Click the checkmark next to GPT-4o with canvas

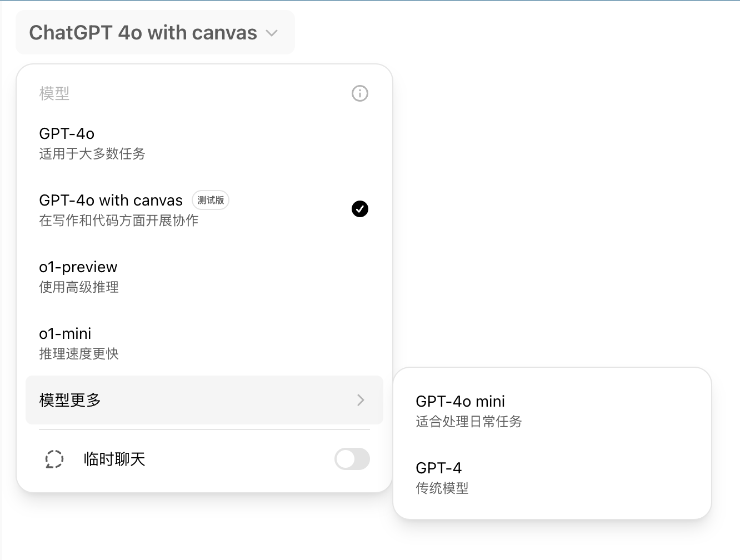[x=360, y=209]
